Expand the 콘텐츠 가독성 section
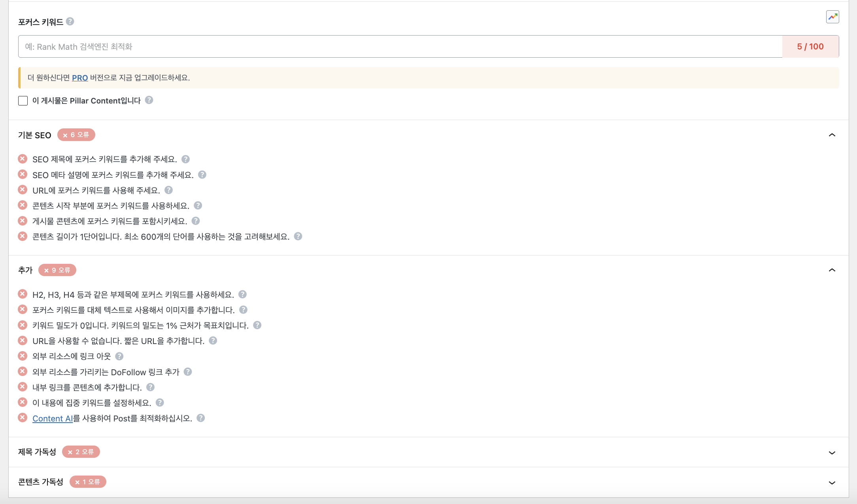Screen dimensions: 857x504 (x=832, y=483)
